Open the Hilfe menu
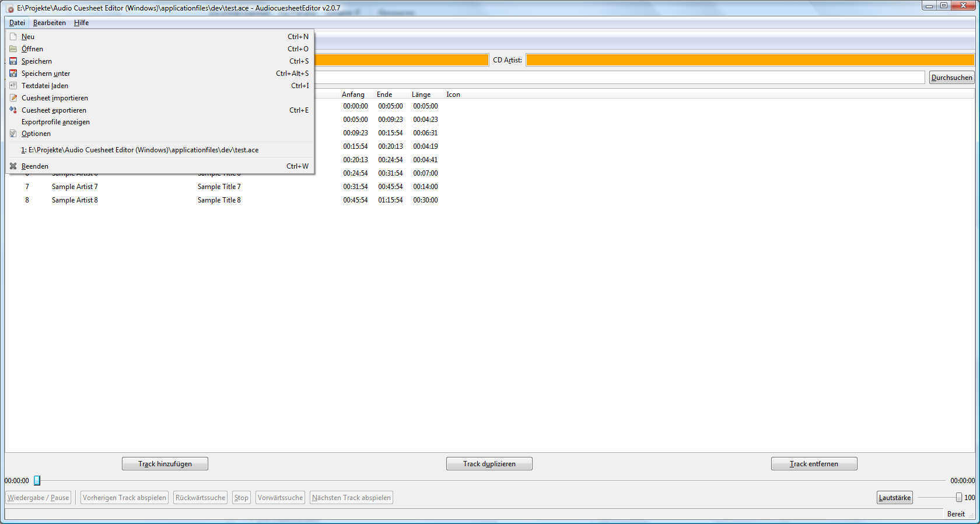The width and height of the screenshot is (980, 524). (x=81, y=23)
